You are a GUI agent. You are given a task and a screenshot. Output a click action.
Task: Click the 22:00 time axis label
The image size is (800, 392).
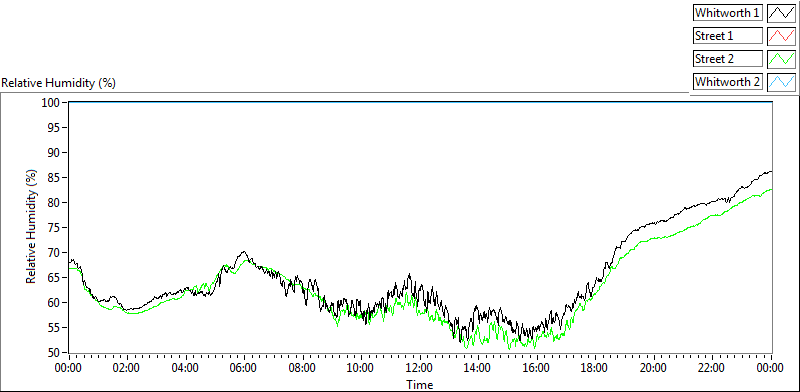click(x=713, y=368)
